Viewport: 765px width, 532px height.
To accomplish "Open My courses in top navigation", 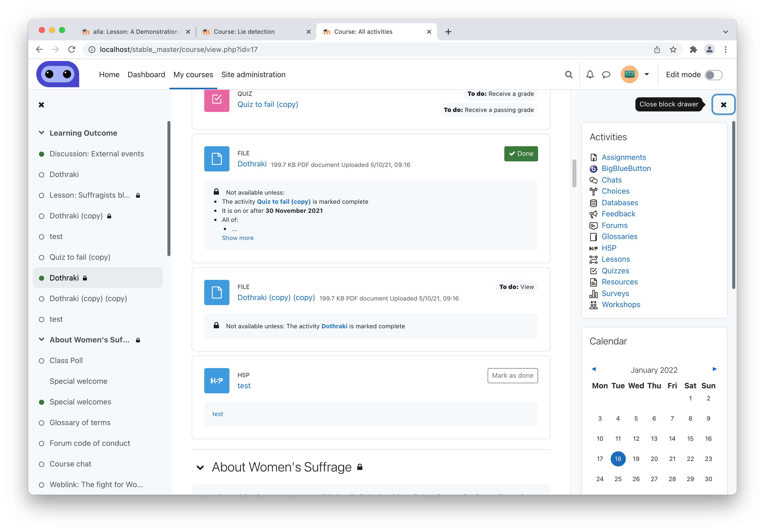I will [193, 75].
